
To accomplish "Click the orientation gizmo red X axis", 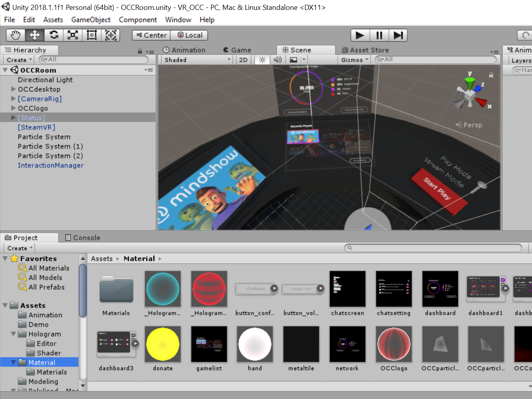I will (x=481, y=103).
